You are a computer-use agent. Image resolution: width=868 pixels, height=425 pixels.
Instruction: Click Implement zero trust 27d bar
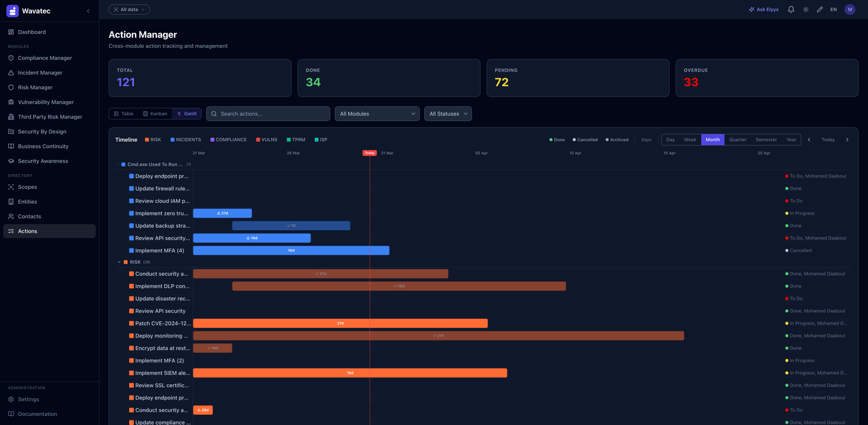(x=222, y=213)
